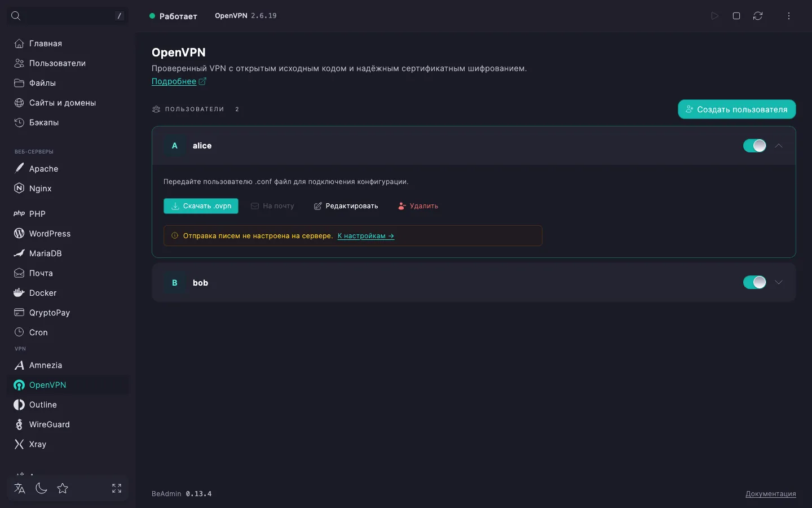Expand the bob user panel
The width and height of the screenshot is (812, 508).
pyautogui.click(x=779, y=282)
